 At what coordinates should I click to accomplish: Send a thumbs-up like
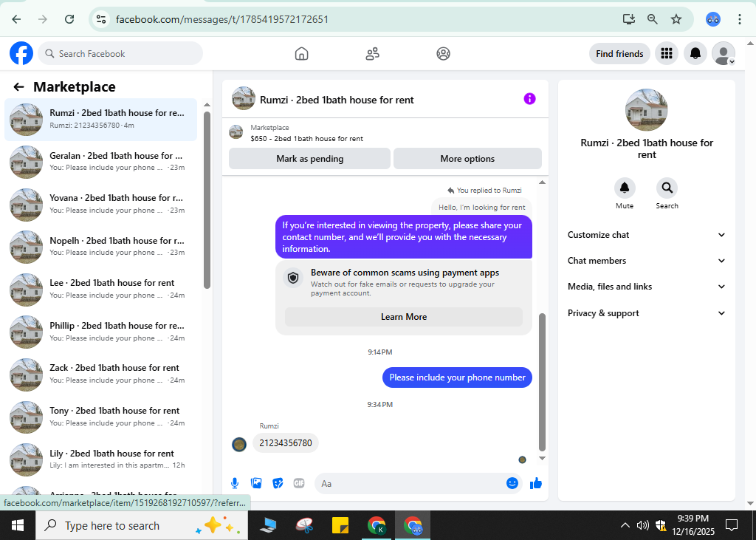(536, 483)
